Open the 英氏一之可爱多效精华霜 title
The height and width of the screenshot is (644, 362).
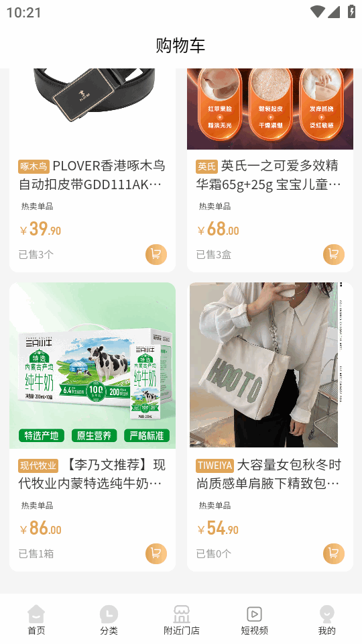tap(269, 175)
